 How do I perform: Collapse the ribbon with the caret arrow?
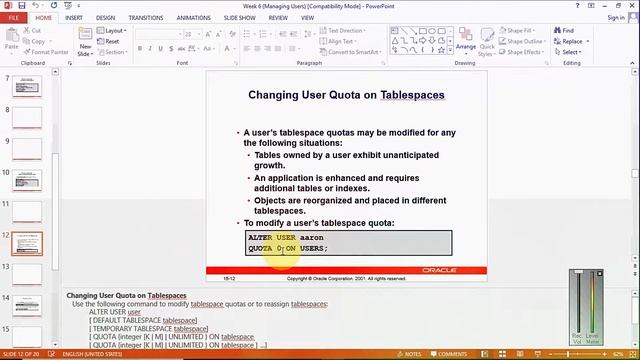[x=632, y=63]
